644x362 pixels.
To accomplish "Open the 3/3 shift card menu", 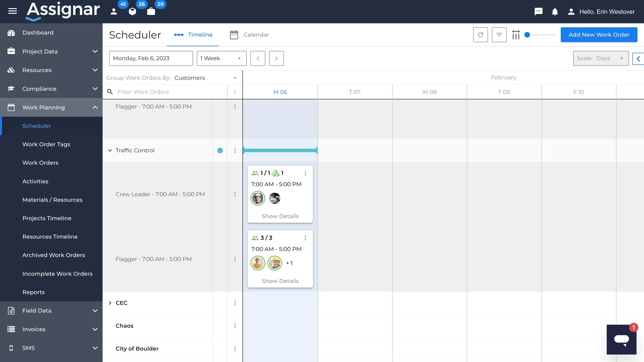I will [305, 238].
